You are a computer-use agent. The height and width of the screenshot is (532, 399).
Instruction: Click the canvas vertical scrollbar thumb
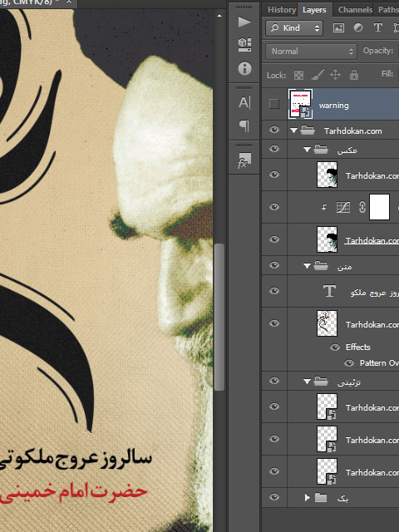(x=219, y=318)
